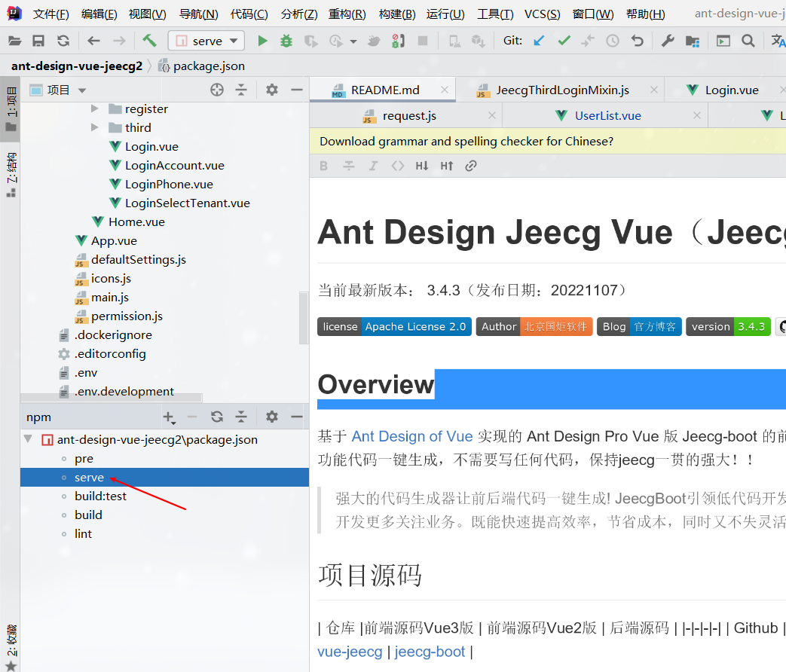
Task: Open the File menu (文件)
Action: [x=50, y=14]
